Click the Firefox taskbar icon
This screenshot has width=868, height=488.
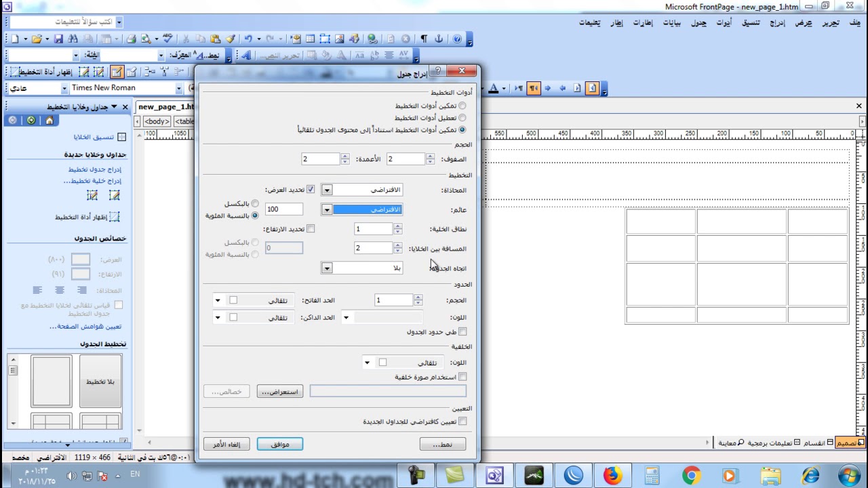[x=612, y=476]
